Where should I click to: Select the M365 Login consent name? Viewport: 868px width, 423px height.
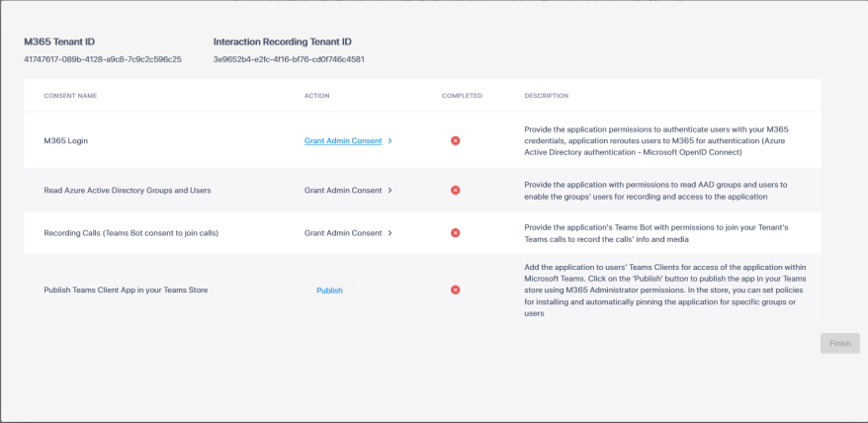pyautogui.click(x=66, y=141)
